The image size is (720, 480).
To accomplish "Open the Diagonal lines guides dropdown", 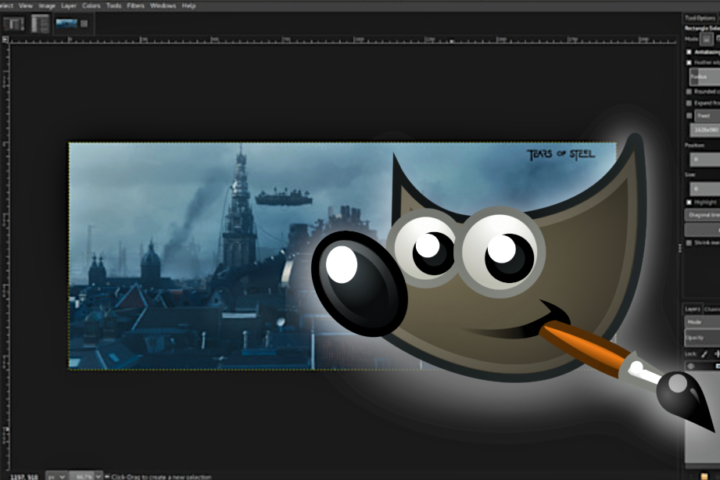I will (703, 215).
